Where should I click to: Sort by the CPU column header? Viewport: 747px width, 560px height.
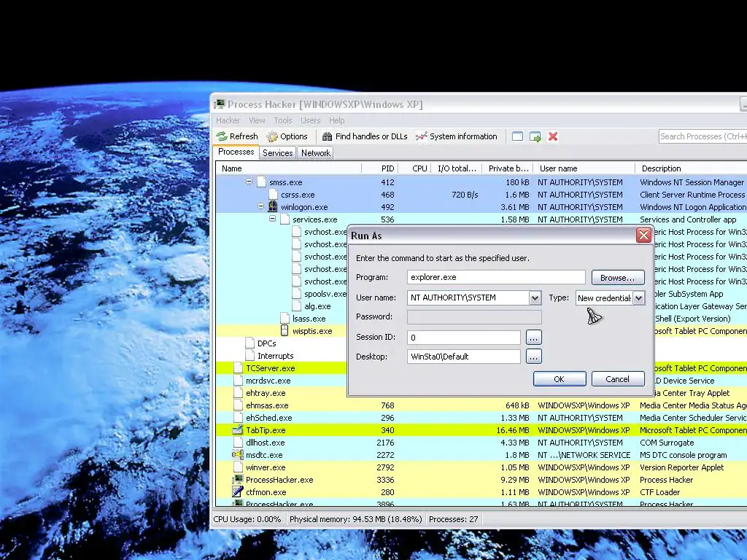pos(414,168)
